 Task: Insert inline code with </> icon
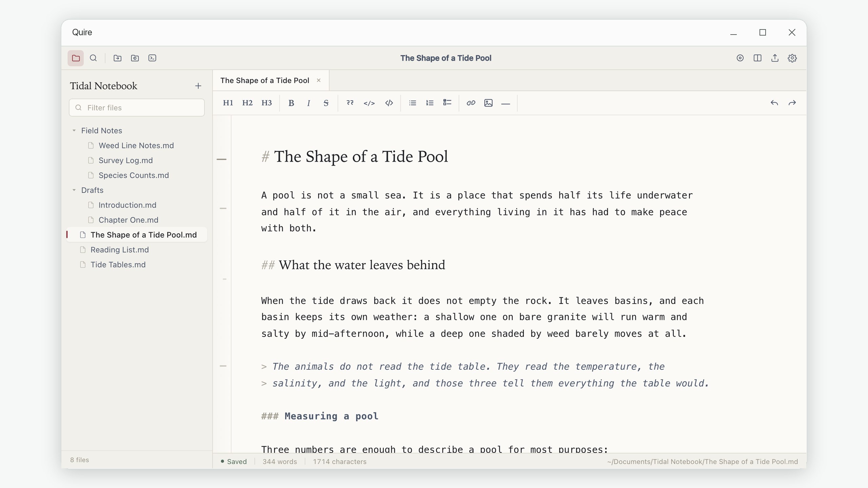pos(369,103)
